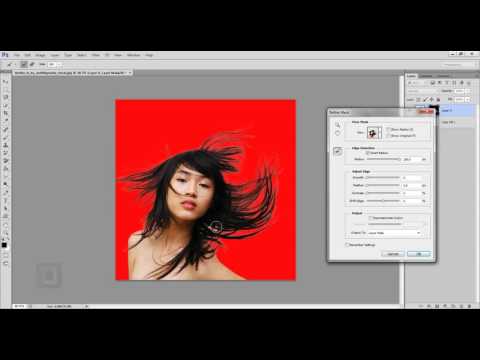This screenshot has height=360, width=480.
Task: Open the layer Opacity dropdown arrow
Action: [x=467, y=91]
